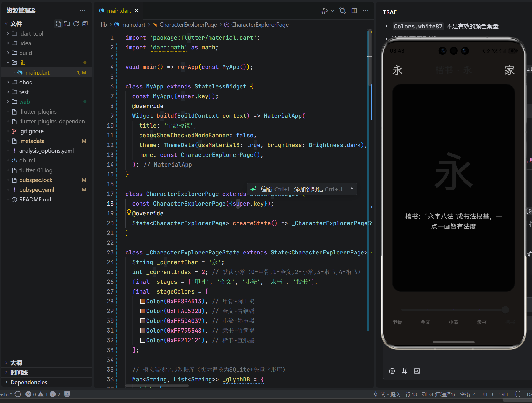Click the last CharacterExplorerPage breadcrumb item
Viewport: 532px width, 403px height.
(x=260, y=25)
